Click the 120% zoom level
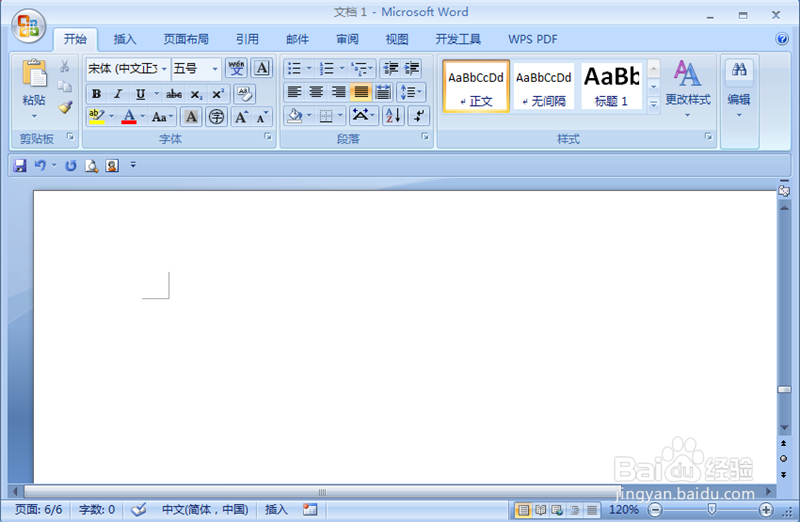Viewport: 800px width, 522px height. point(623,509)
